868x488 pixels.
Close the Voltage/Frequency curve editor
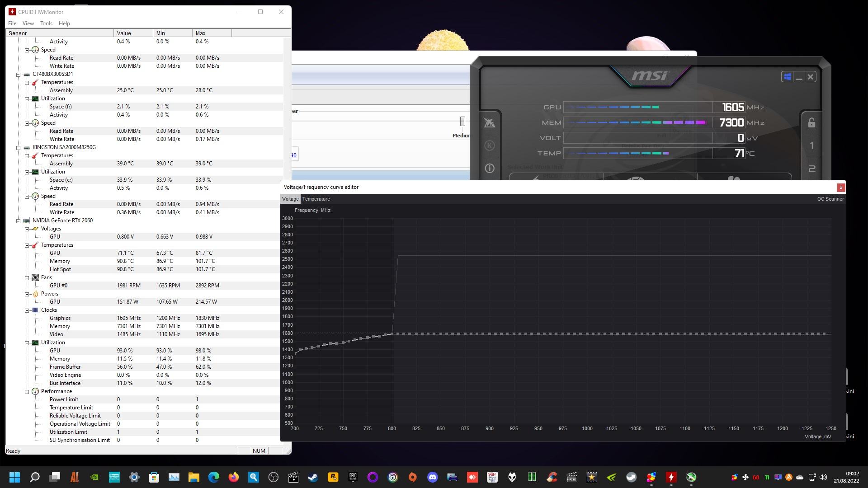pos(840,187)
